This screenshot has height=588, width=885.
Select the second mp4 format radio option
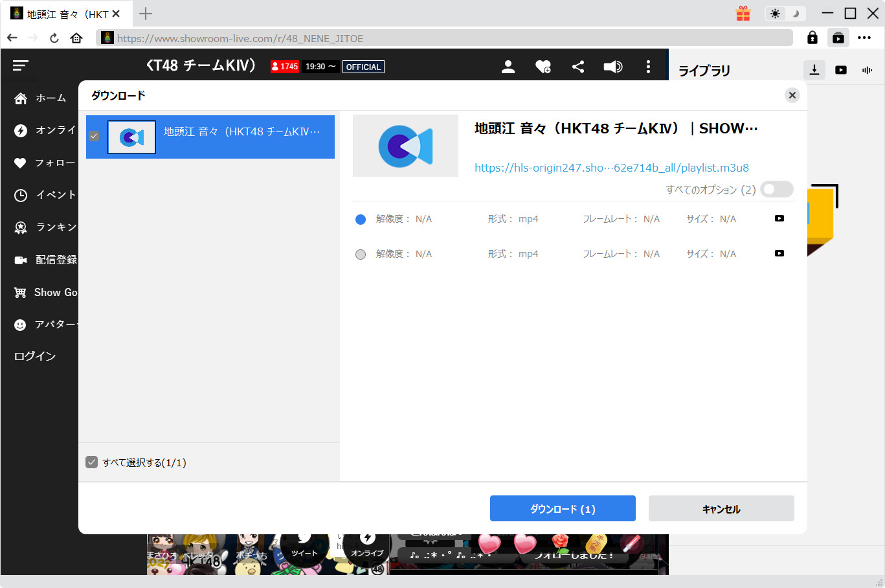click(x=361, y=254)
